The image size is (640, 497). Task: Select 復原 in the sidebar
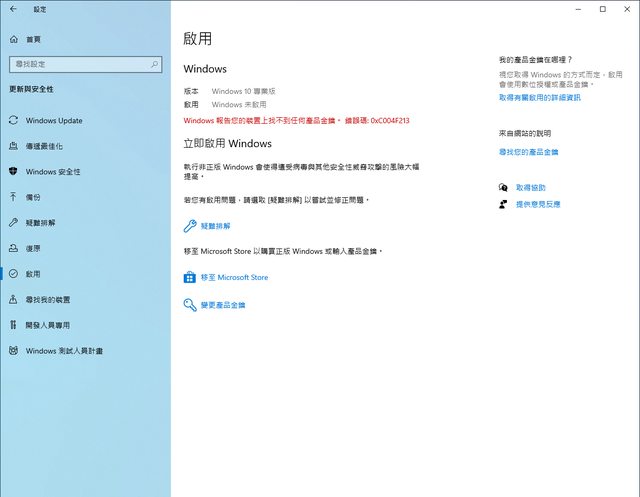33,248
